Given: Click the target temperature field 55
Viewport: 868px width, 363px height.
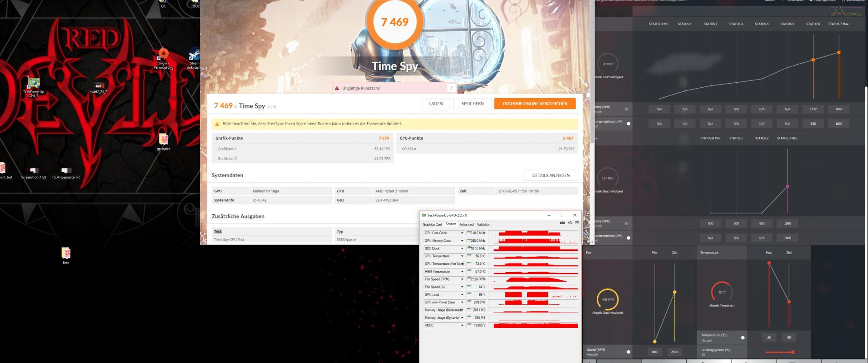Looking at the screenshot, I should (789, 338).
